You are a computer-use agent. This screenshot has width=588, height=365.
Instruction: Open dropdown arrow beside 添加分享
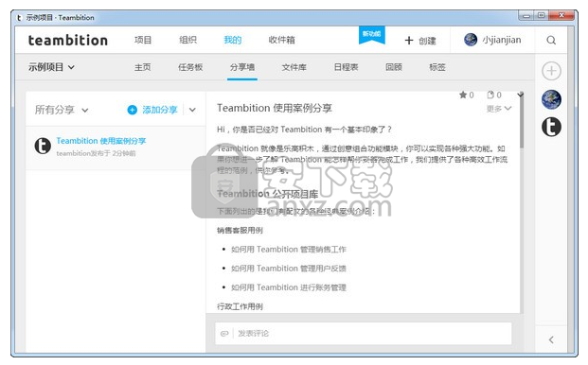tap(192, 110)
